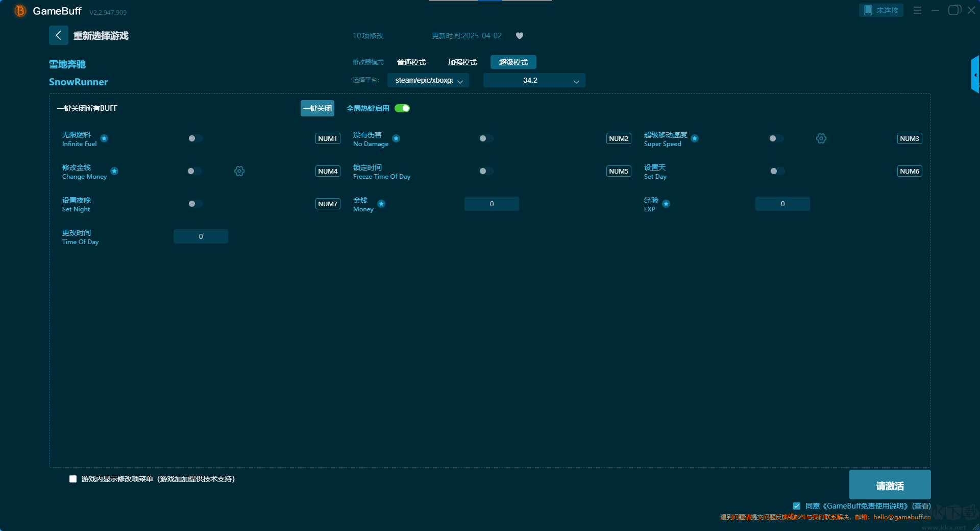This screenshot has height=531, width=980.
Task: Enable the Infinite Fuel toggle
Action: click(195, 138)
